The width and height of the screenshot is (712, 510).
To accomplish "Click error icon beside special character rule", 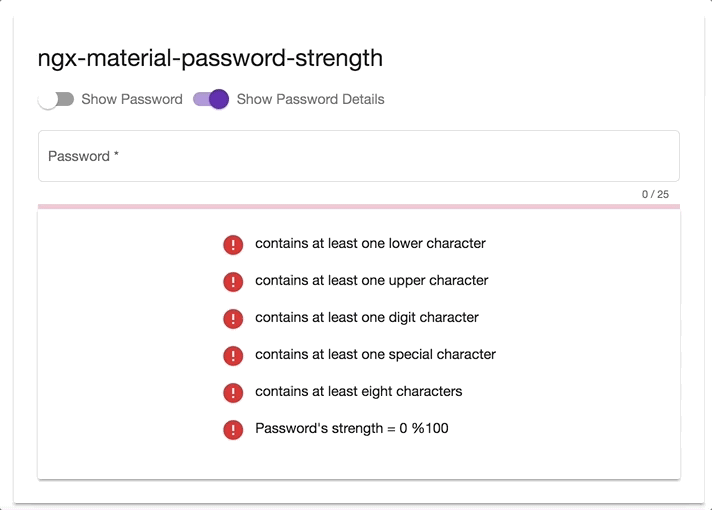I will click(233, 356).
